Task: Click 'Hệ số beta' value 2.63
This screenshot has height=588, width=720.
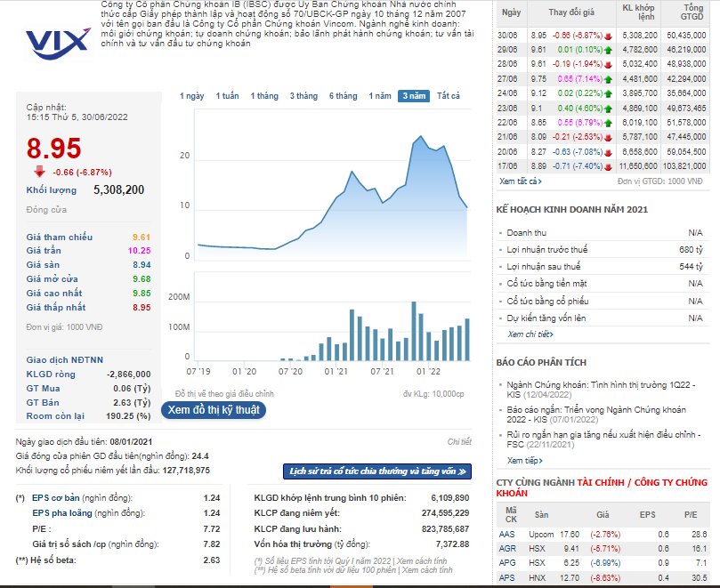Action: click(212, 560)
